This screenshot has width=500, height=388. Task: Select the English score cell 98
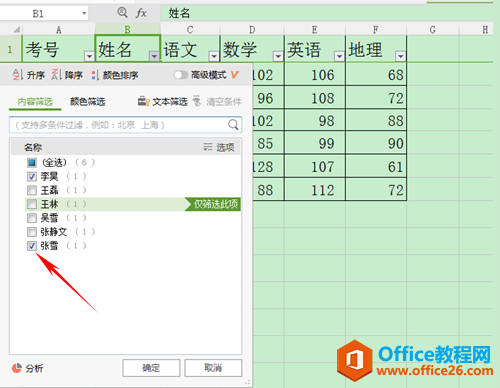pyautogui.click(x=315, y=120)
